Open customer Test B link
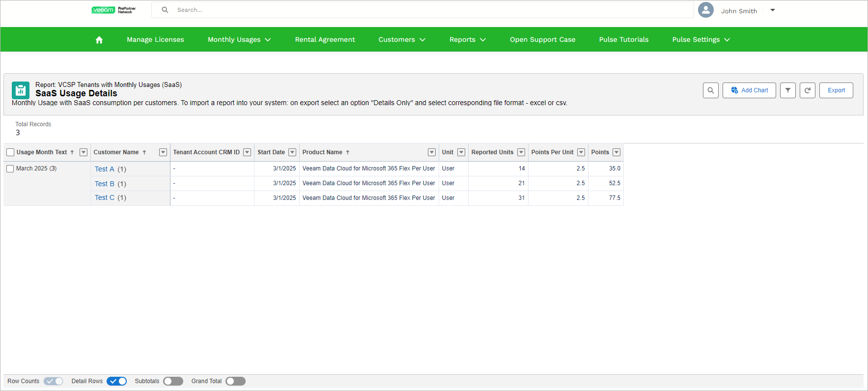 coord(105,184)
